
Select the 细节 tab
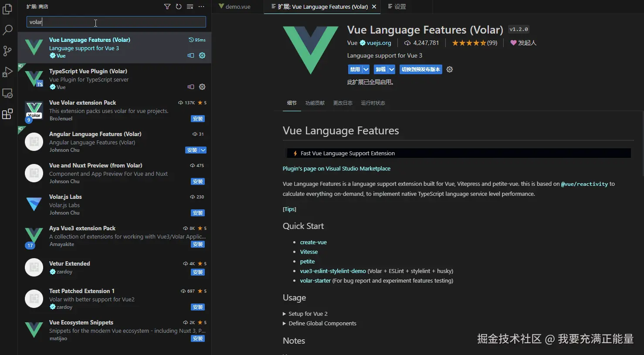tap(291, 103)
